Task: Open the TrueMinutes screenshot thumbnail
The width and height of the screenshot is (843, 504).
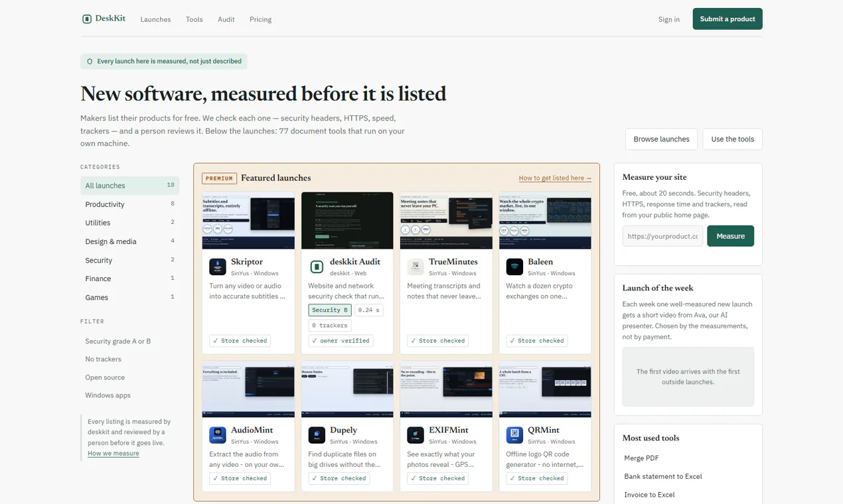Action: (446, 221)
